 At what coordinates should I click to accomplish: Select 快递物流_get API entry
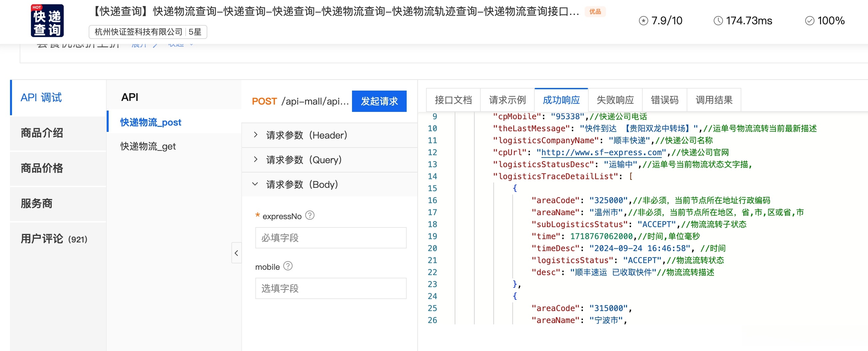pos(148,147)
